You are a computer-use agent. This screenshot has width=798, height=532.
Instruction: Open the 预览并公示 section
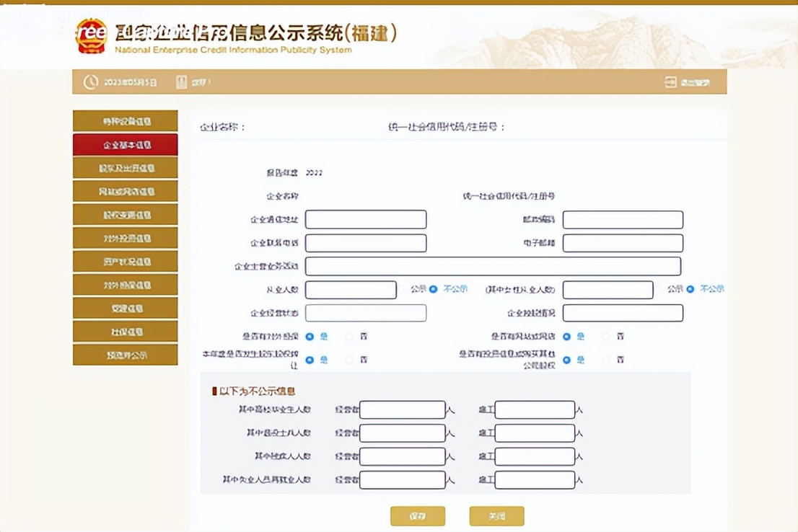click(124, 355)
